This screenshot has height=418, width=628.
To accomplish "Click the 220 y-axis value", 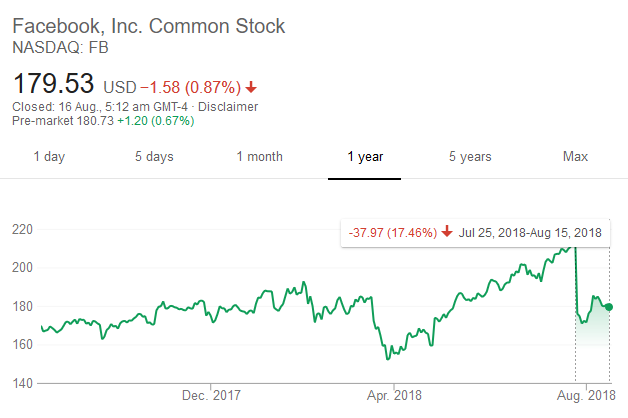I will pyautogui.click(x=23, y=229).
